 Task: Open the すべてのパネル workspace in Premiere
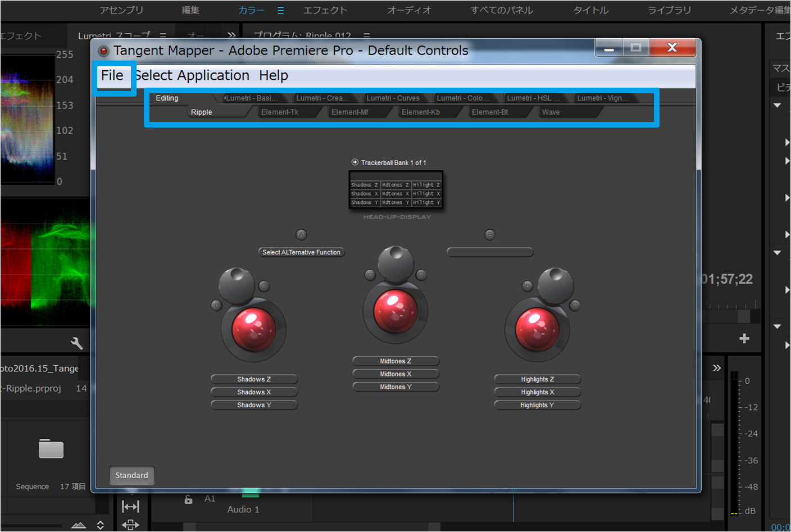502,10
